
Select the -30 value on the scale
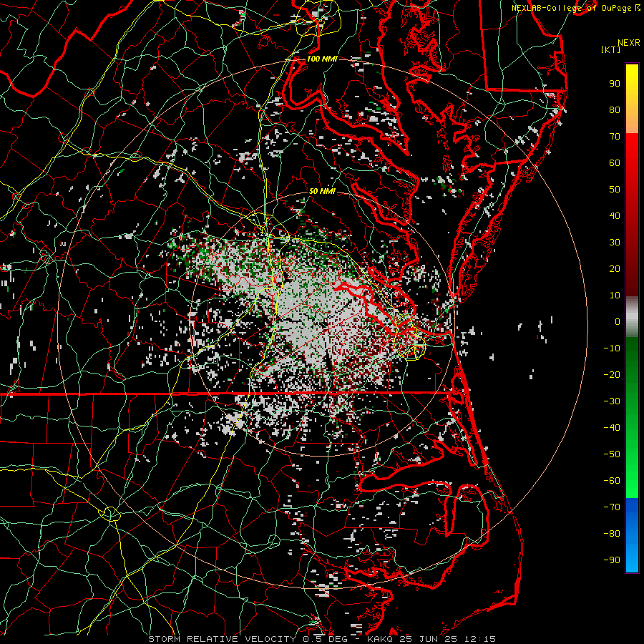point(612,401)
